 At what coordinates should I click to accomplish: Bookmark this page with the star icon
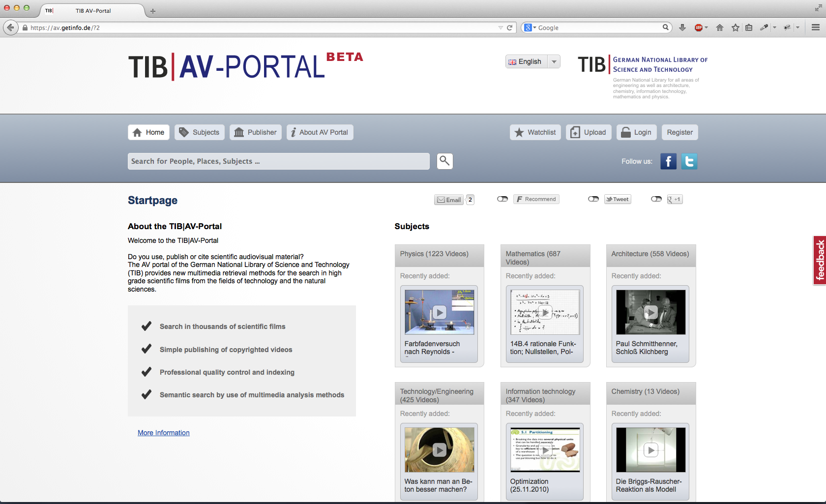point(736,28)
